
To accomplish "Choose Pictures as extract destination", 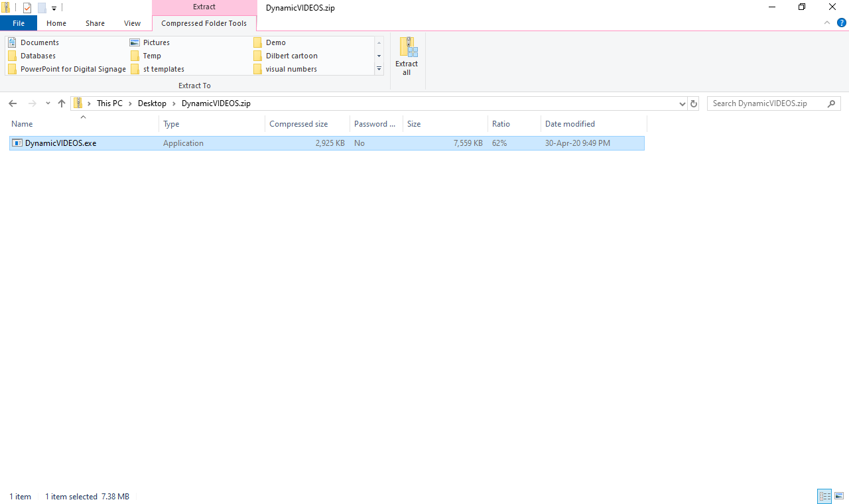I will point(150,42).
